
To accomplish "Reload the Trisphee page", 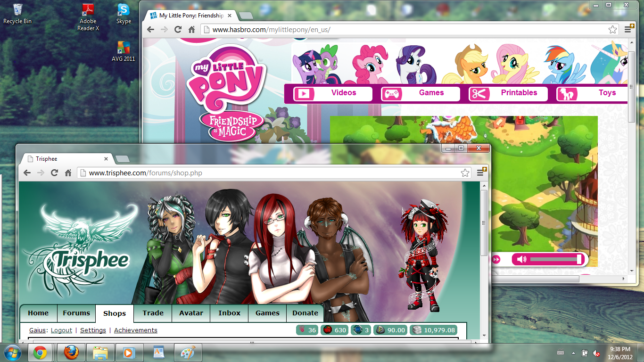I will (x=54, y=173).
